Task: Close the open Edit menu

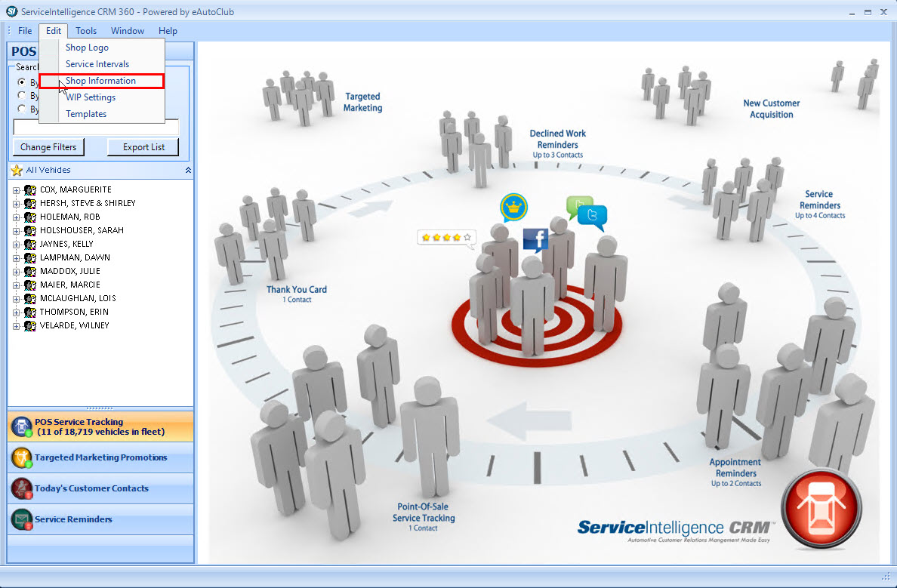Action: point(54,31)
